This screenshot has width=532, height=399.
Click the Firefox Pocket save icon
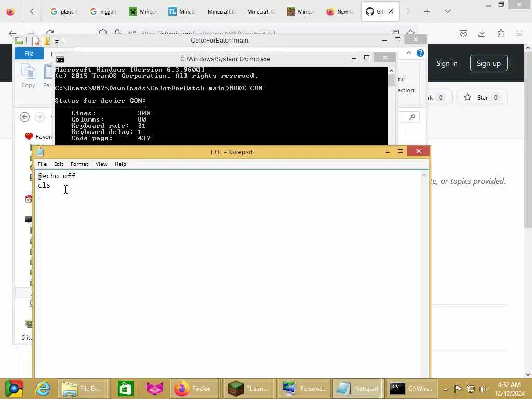(x=463, y=33)
